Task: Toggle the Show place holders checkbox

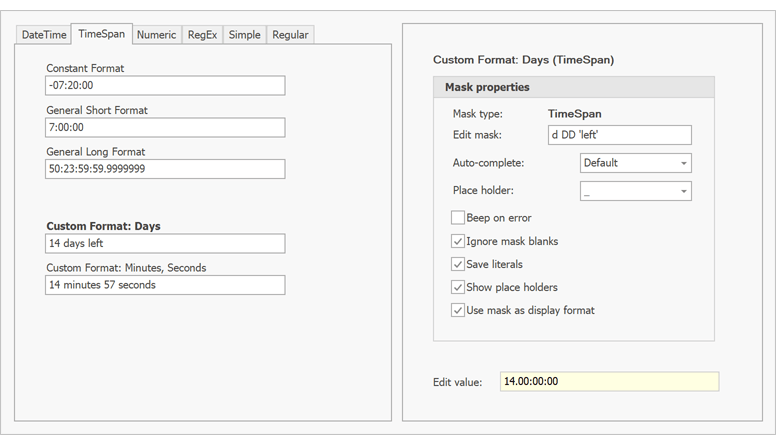Action: click(x=458, y=287)
